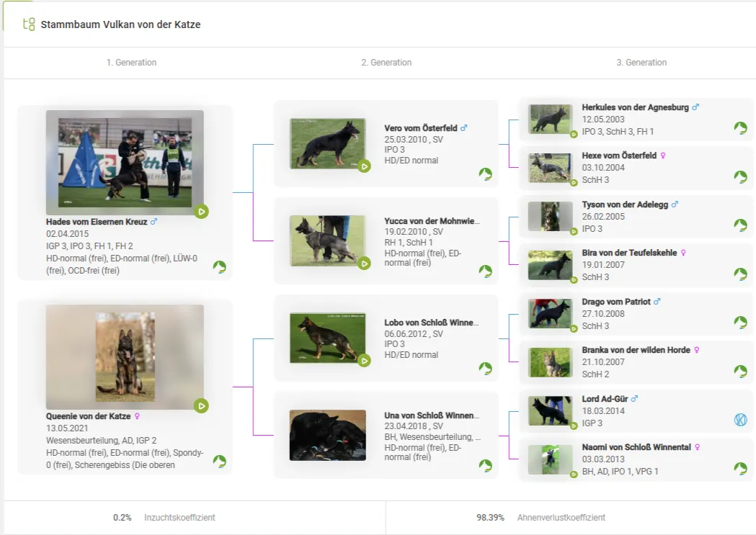Screen dimensions: 756x535
Task: Click green round icon in Herkules von der Agnesburg card
Action: point(740,128)
